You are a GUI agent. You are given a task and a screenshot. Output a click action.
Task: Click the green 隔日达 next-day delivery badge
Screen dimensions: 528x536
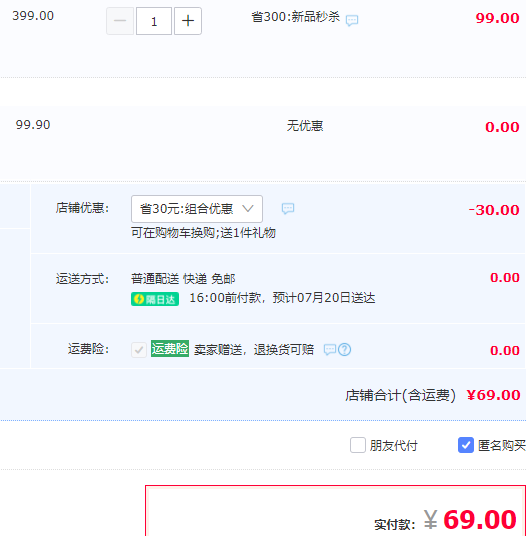pos(155,299)
